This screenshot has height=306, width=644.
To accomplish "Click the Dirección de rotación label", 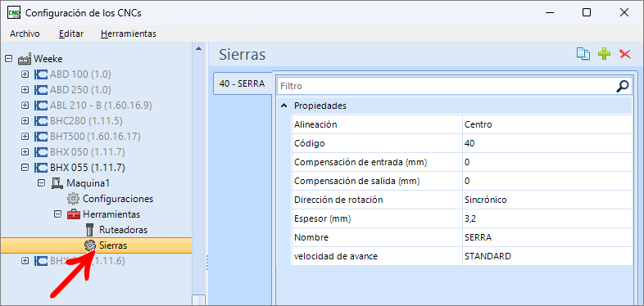I will coord(338,200).
